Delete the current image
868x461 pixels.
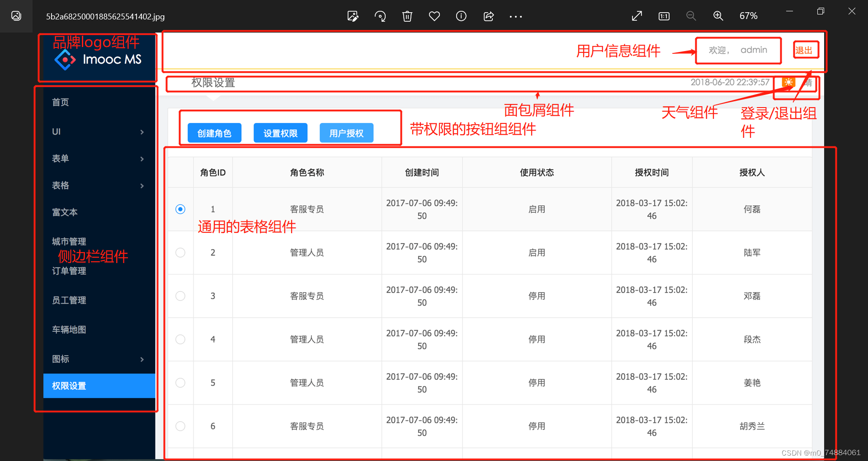point(407,16)
